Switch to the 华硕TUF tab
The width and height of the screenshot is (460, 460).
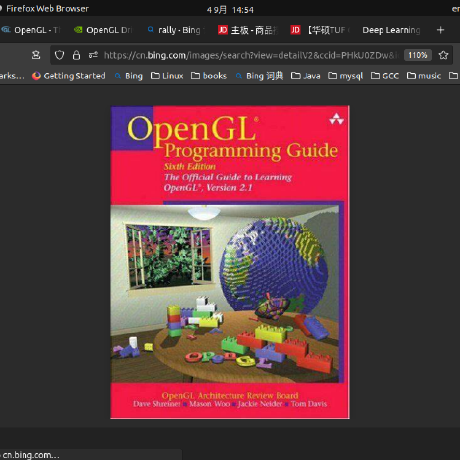coord(320,30)
